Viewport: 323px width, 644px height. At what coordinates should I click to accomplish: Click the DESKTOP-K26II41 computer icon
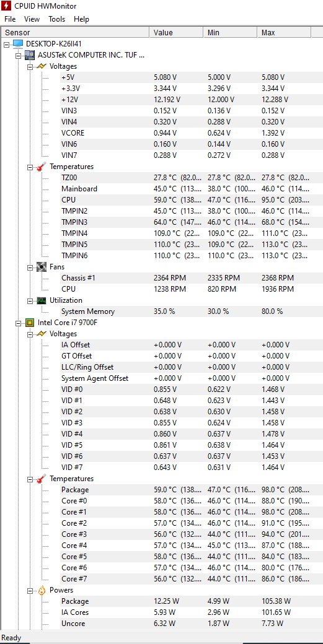pos(18,43)
